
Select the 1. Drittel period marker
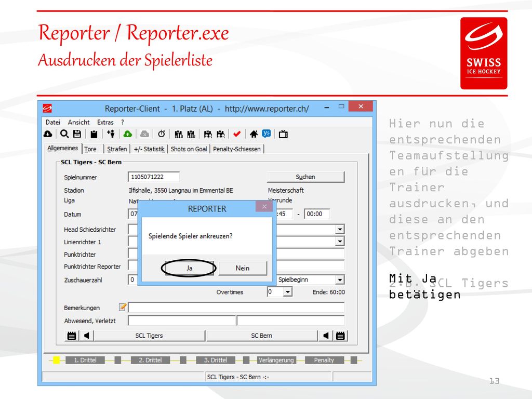click(85, 360)
